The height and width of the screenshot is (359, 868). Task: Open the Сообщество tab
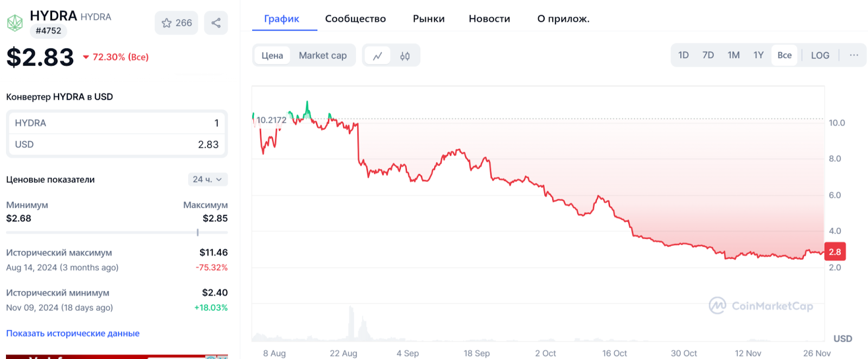355,18
